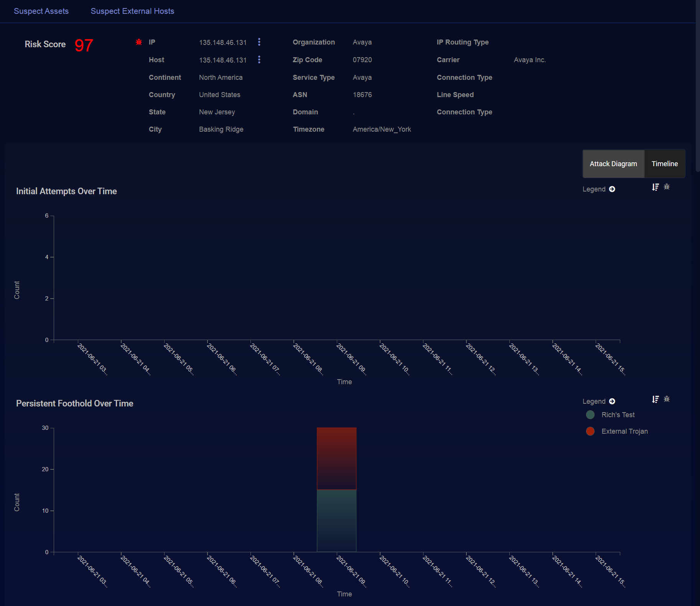This screenshot has width=700, height=606.
Task: Switch to the Timeline view
Action: click(664, 164)
